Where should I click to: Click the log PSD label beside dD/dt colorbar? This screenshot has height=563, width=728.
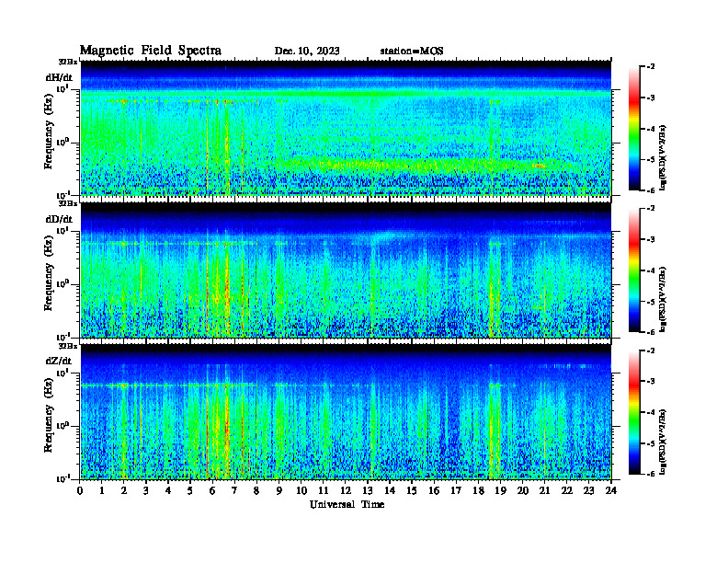pos(662,299)
